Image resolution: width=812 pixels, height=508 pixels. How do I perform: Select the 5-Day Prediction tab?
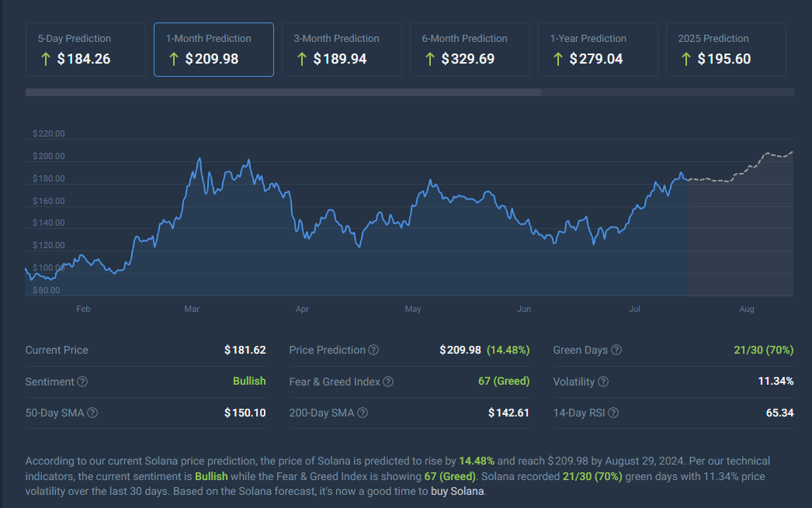pos(85,50)
